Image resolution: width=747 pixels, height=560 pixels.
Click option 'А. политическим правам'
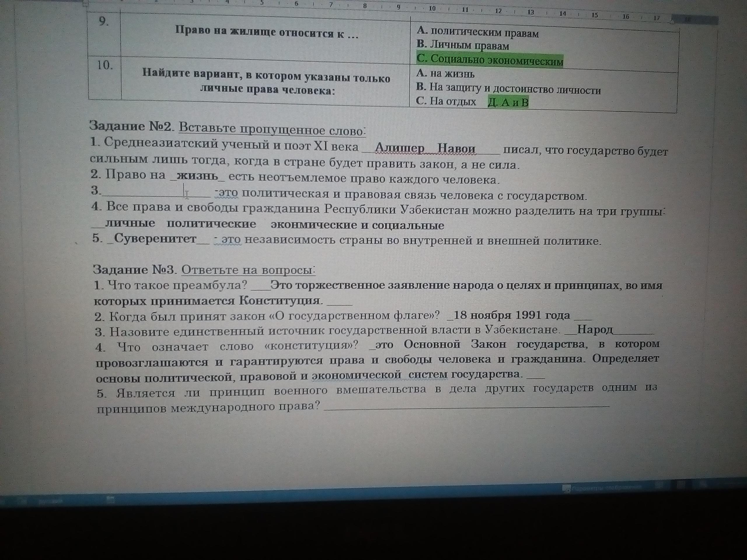[477, 33]
